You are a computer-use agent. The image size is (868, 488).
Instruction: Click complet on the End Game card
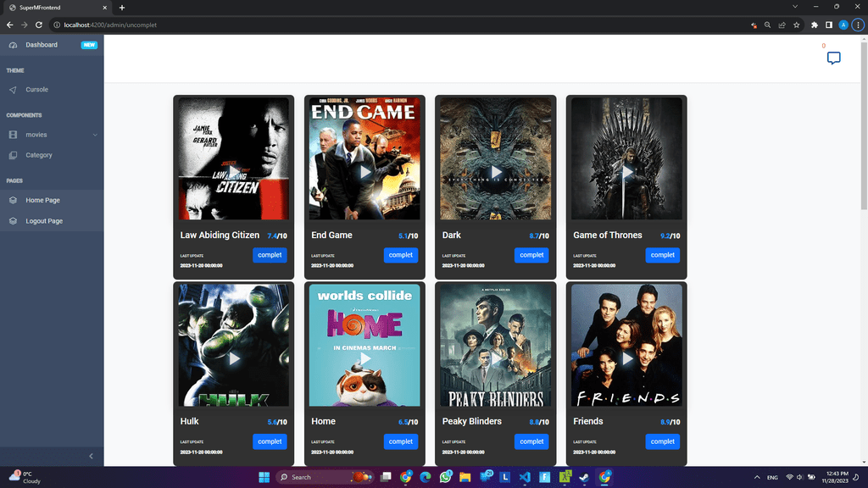click(400, 255)
